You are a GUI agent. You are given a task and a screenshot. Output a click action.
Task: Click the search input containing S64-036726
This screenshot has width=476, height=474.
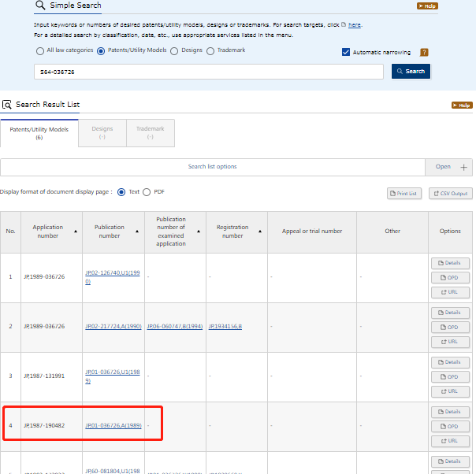click(209, 72)
